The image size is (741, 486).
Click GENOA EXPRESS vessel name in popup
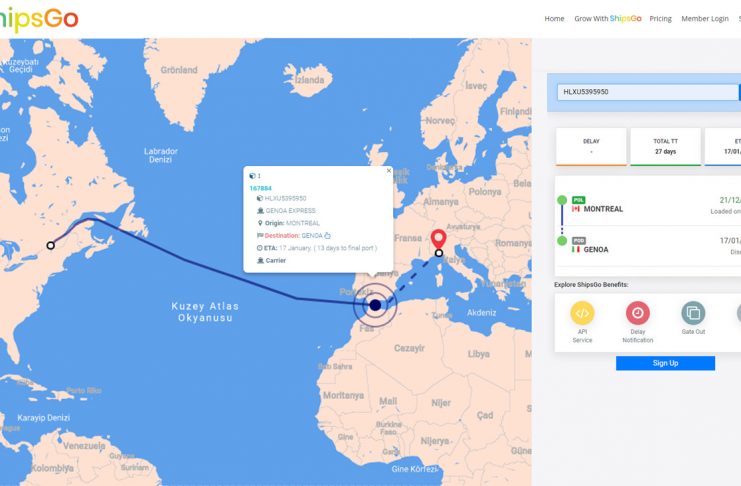[290, 211]
